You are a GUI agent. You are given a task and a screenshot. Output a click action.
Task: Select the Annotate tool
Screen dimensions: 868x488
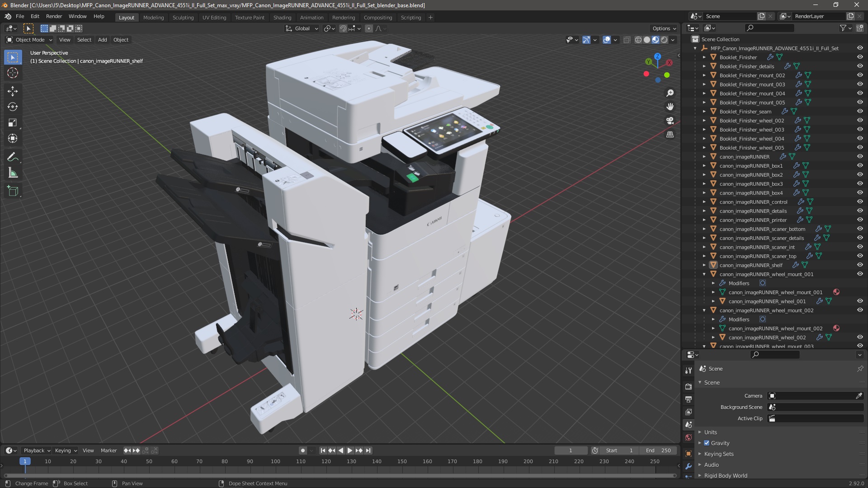click(13, 157)
